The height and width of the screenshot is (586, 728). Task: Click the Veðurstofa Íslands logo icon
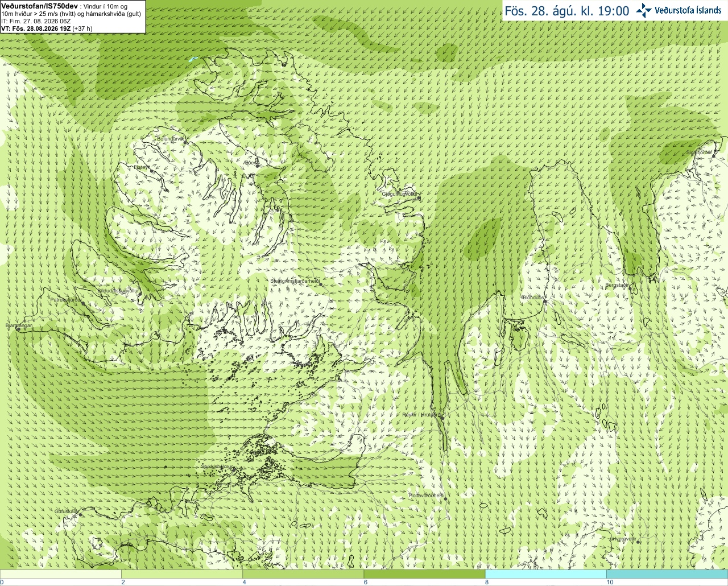click(x=644, y=10)
